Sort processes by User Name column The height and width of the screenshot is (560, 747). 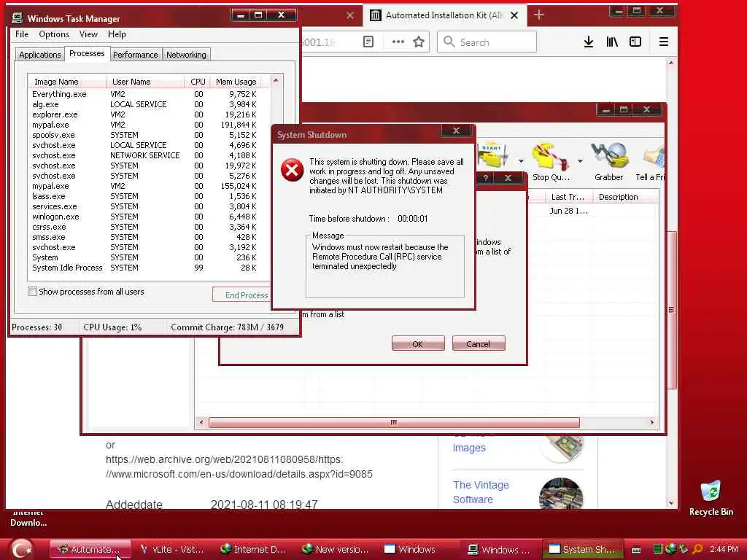click(x=145, y=82)
